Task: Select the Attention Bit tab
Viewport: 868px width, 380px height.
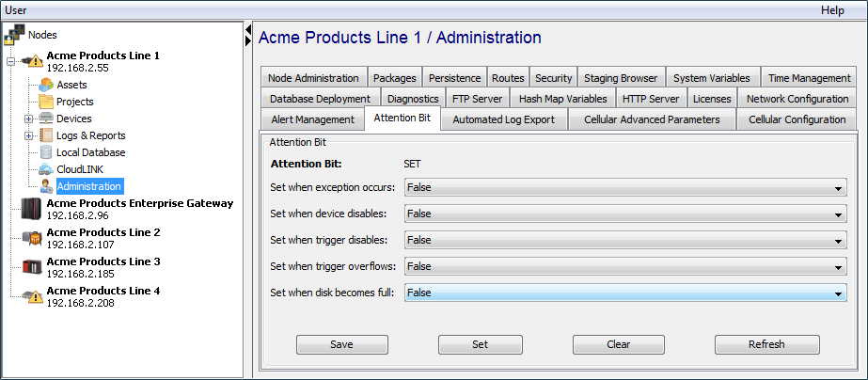Action: point(402,118)
